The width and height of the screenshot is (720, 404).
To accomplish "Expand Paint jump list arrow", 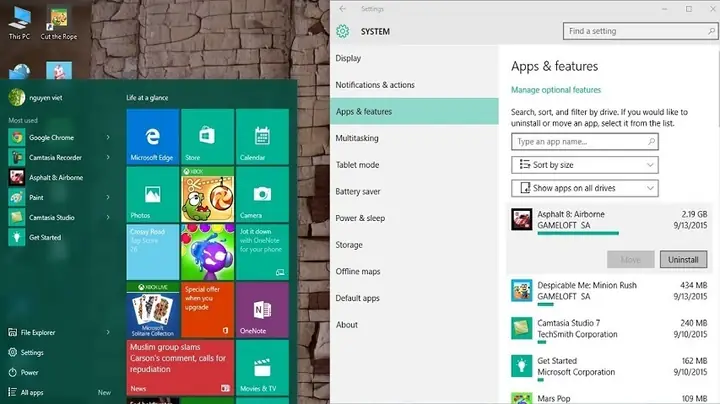I will click(108, 197).
